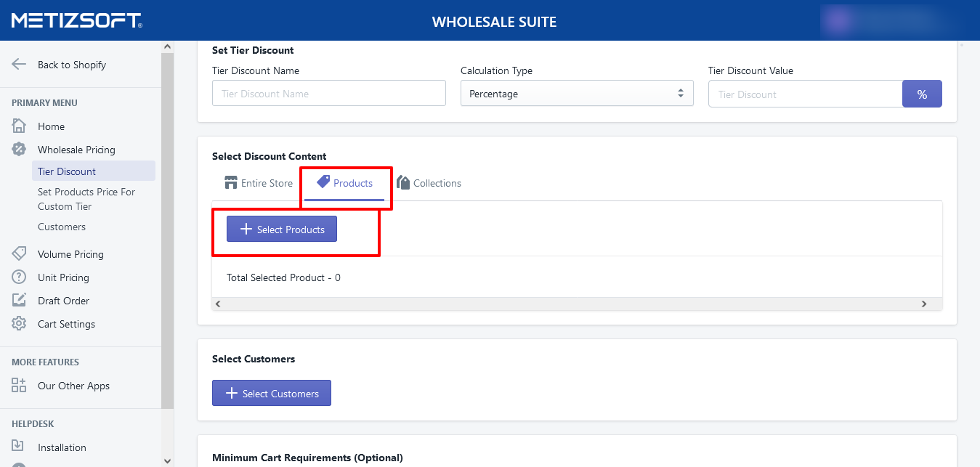Screen dimensions: 980x467
Task: Focus the Tier Discount Name field
Action: pyautogui.click(x=328, y=94)
